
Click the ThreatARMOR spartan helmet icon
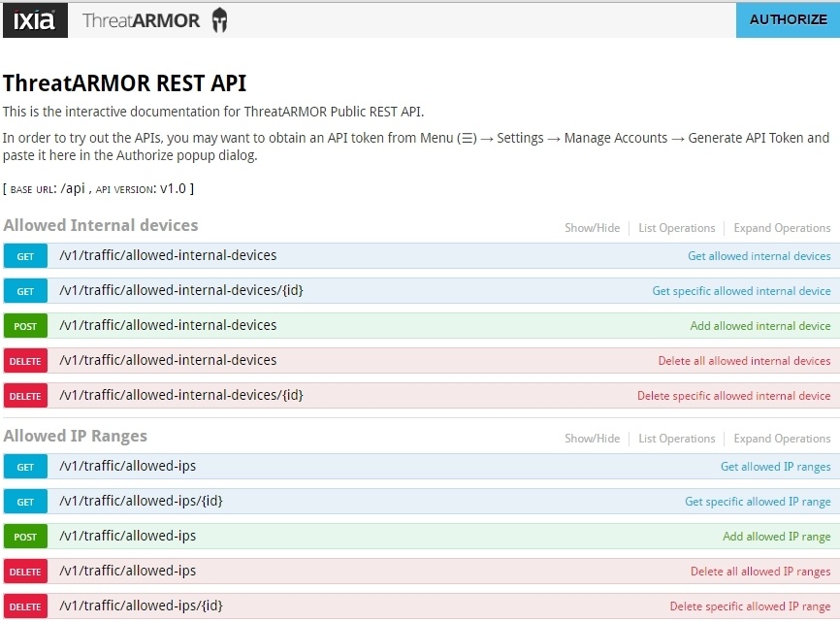click(219, 20)
